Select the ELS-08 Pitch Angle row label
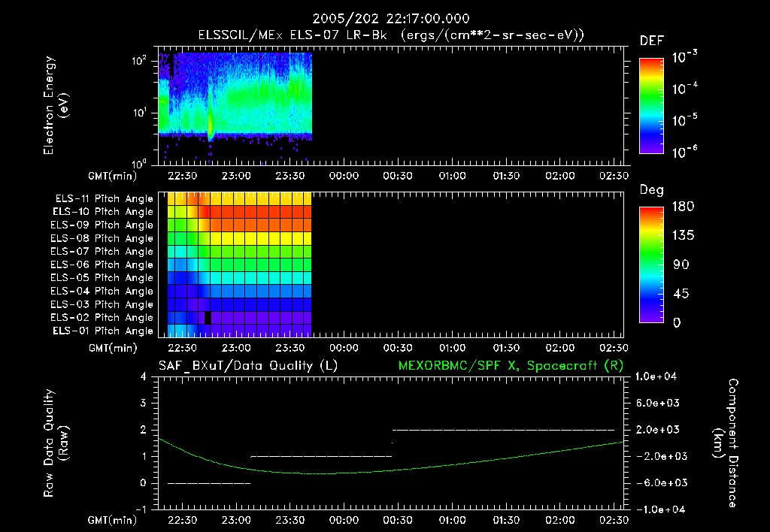This screenshot has height=532, width=770. point(102,238)
